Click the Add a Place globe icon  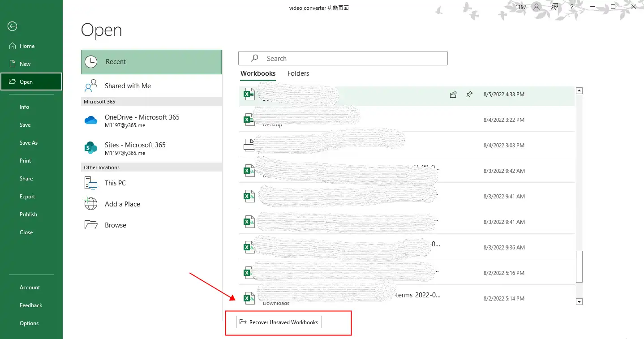tap(91, 204)
